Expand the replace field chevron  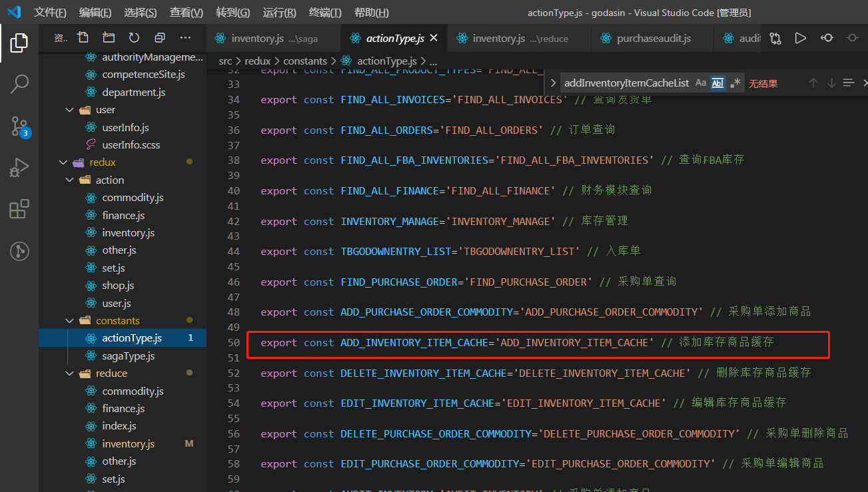pyautogui.click(x=553, y=83)
